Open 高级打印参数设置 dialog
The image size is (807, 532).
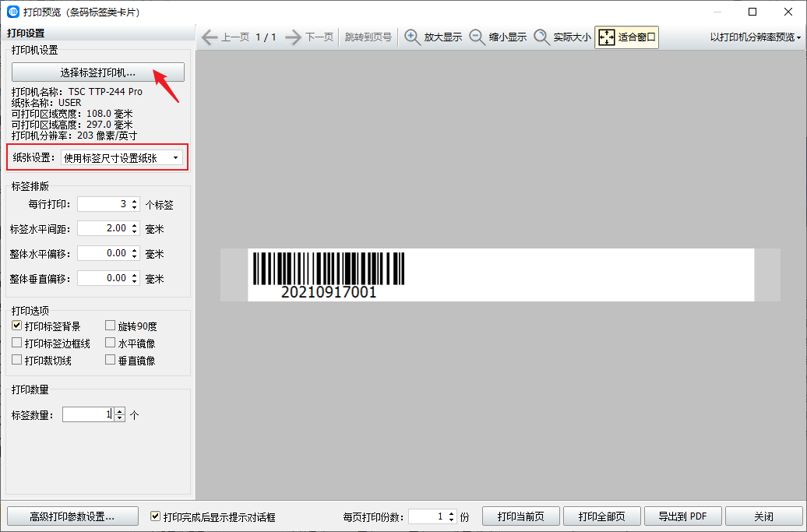tap(72, 516)
